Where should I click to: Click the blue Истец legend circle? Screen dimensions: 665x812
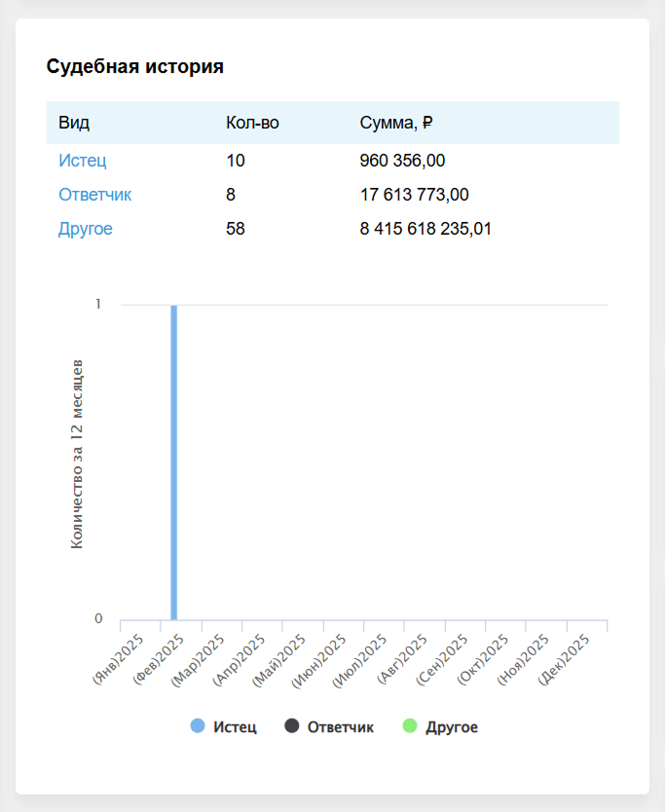[x=198, y=726]
